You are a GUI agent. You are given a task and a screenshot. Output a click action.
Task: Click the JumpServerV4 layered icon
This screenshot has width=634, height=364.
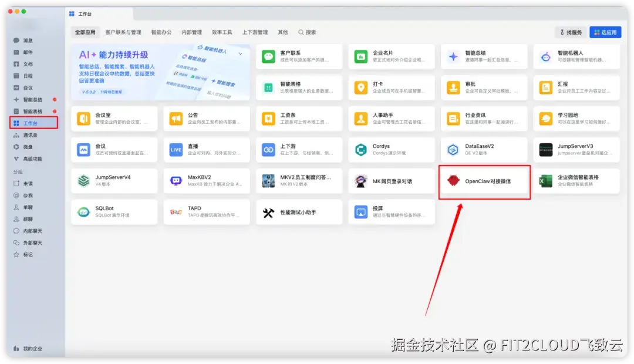point(83,181)
